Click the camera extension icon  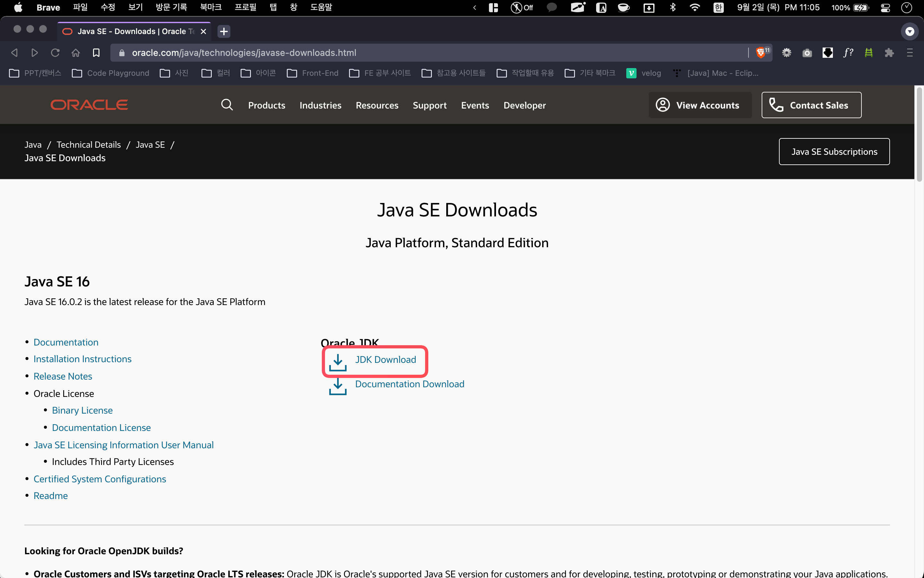tap(807, 53)
